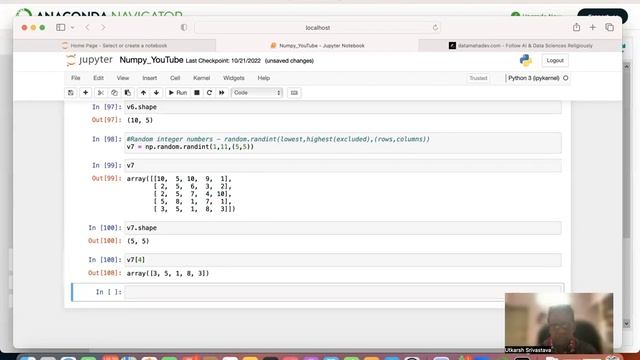
Task: Click the kernel idle status circle
Action: point(566,78)
